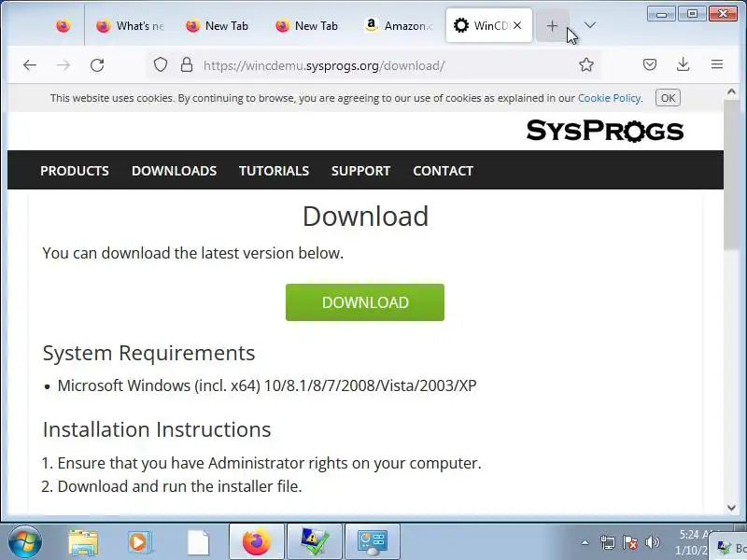Click the Forward navigation arrow
The image size is (747, 560).
[63, 65]
